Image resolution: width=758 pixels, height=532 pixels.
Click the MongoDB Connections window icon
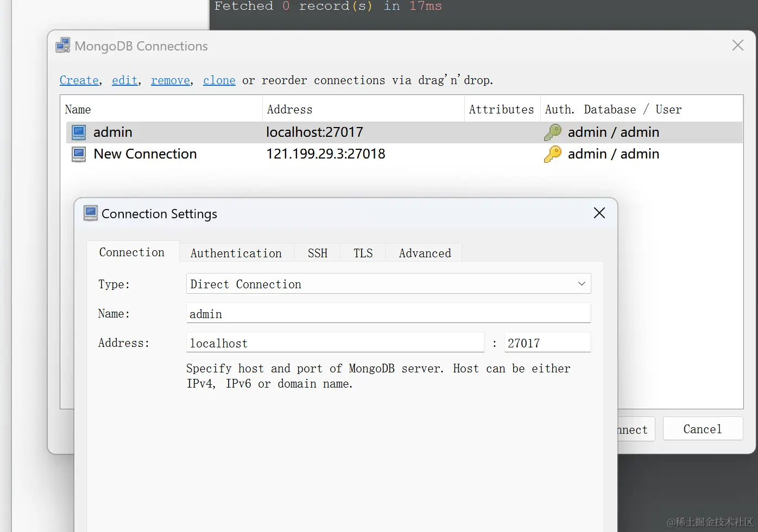click(x=63, y=46)
